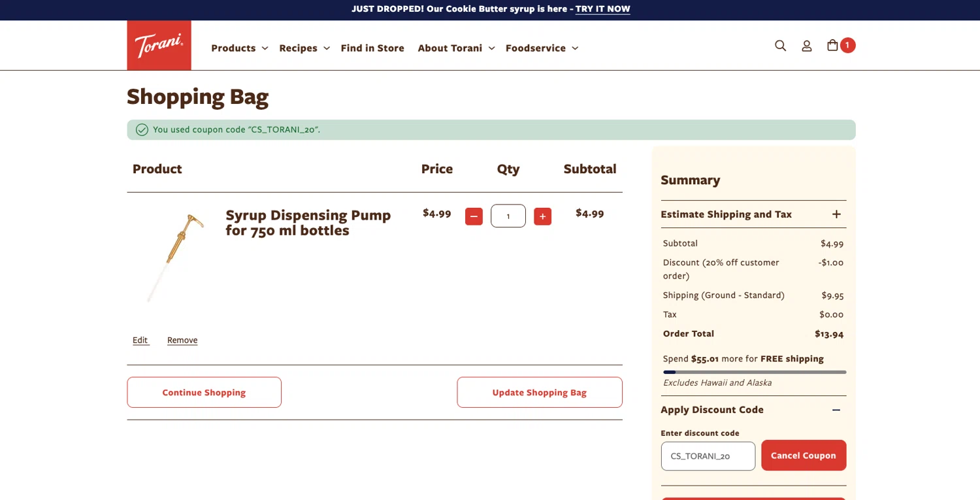The image size is (980, 500).
Task: Expand the About Torani menu
Action: tap(456, 48)
